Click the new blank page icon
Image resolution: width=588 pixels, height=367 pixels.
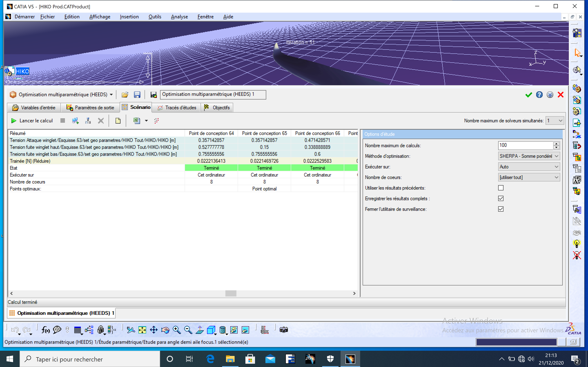(x=118, y=121)
